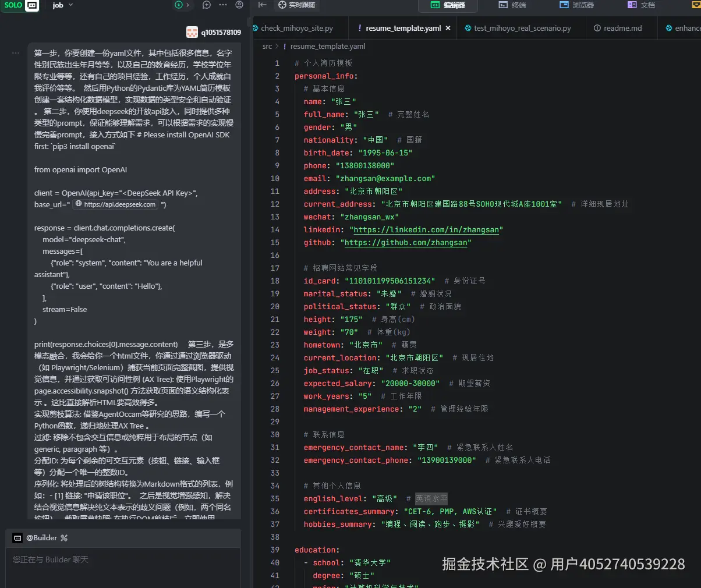The width and height of the screenshot is (701, 588).
Task: Open the https://api.deepseek.com link chip
Action: (x=116, y=204)
